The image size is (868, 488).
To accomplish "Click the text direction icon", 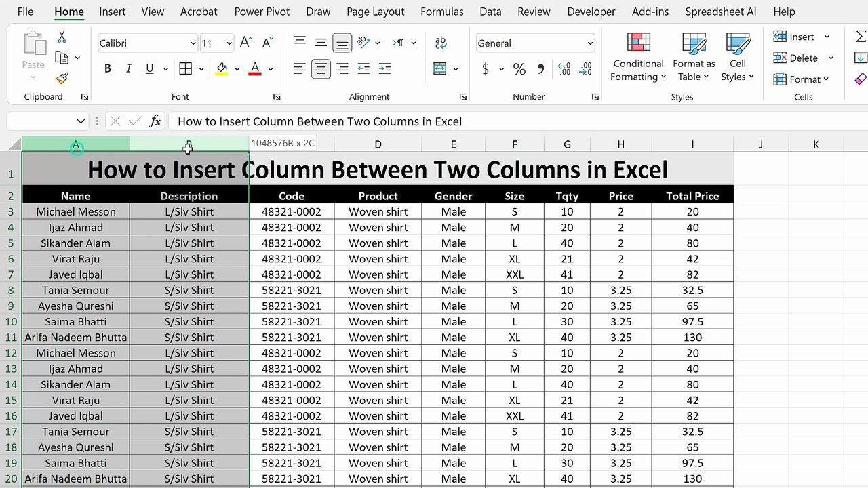I will point(399,43).
